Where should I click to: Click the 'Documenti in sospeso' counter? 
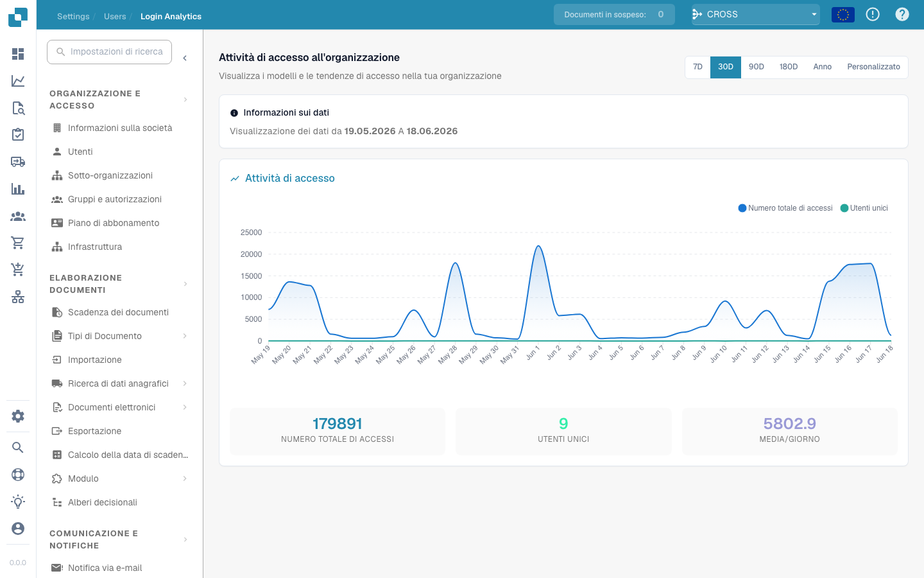pos(614,14)
